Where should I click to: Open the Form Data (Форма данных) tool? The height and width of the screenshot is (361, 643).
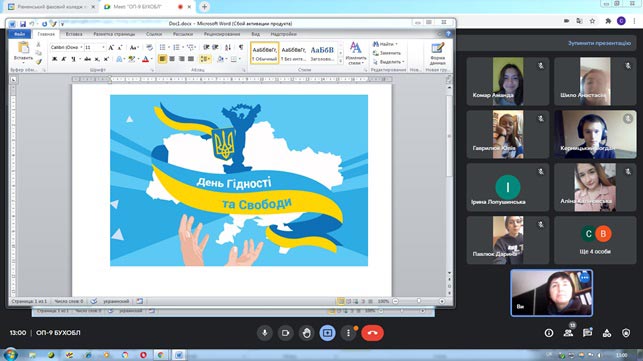click(x=438, y=53)
